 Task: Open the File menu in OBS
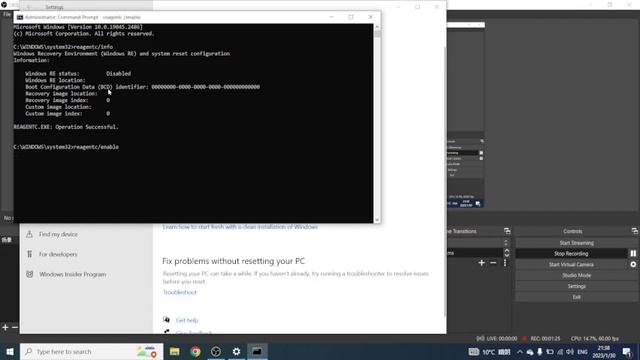tap(7, 14)
